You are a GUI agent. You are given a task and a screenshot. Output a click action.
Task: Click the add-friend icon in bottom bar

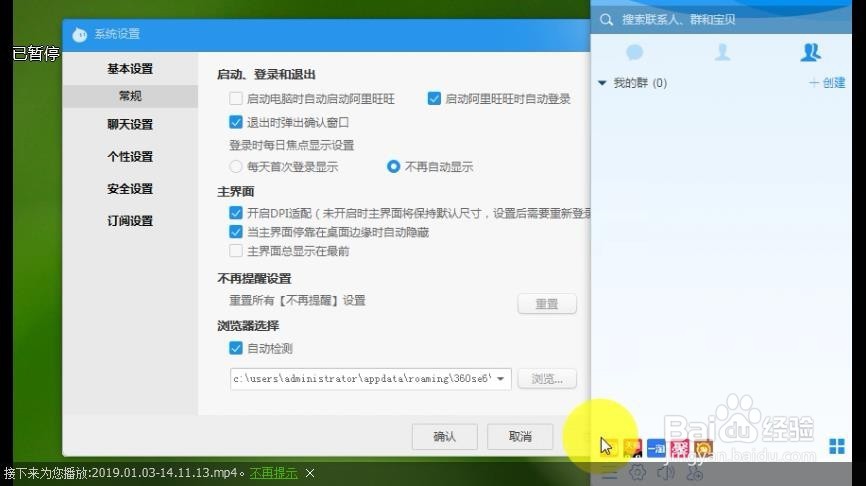695,472
